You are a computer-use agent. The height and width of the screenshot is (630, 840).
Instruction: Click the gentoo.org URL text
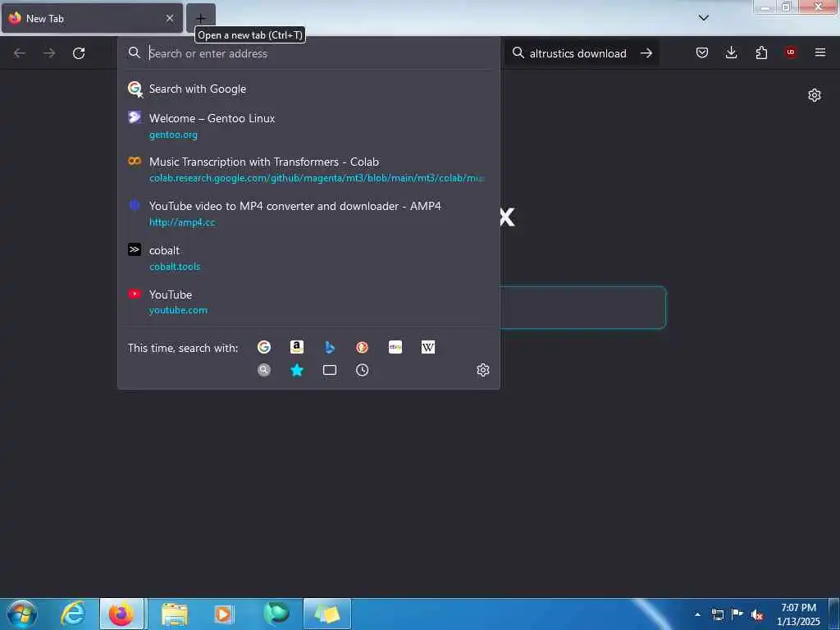tap(173, 135)
